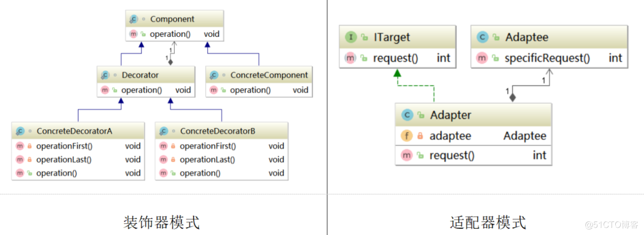Click the field icon beside adaptee
Viewport: 644px width, 235px height.
pos(407,136)
